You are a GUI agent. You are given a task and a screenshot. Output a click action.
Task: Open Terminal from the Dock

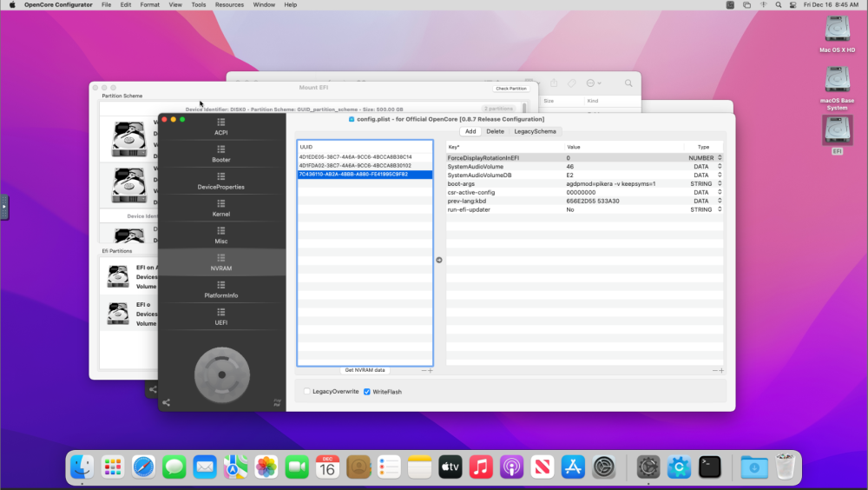710,467
